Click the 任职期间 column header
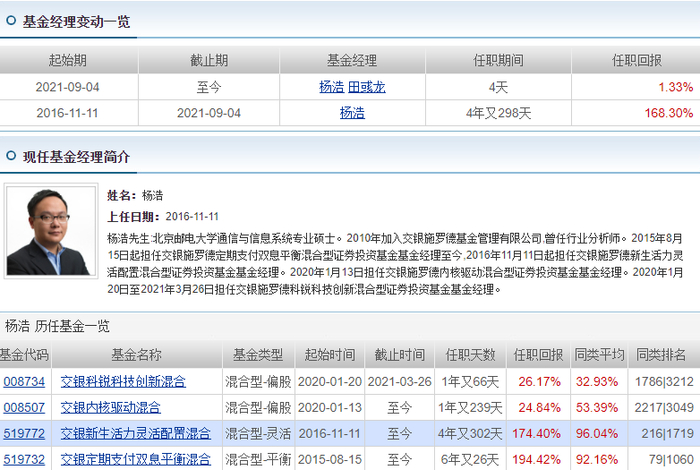The height and width of the screenshot is (470, 700). pos(498,60)
